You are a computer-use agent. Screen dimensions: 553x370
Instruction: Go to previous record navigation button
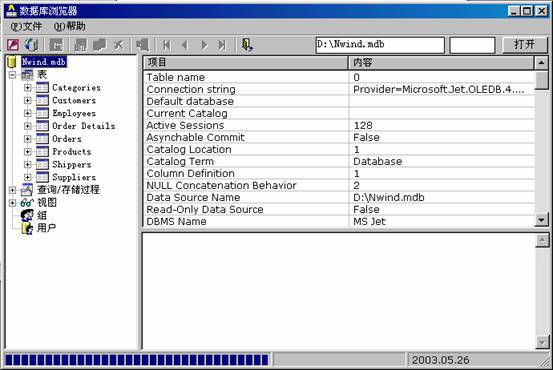pyautogui.click(x=184, y=45)
